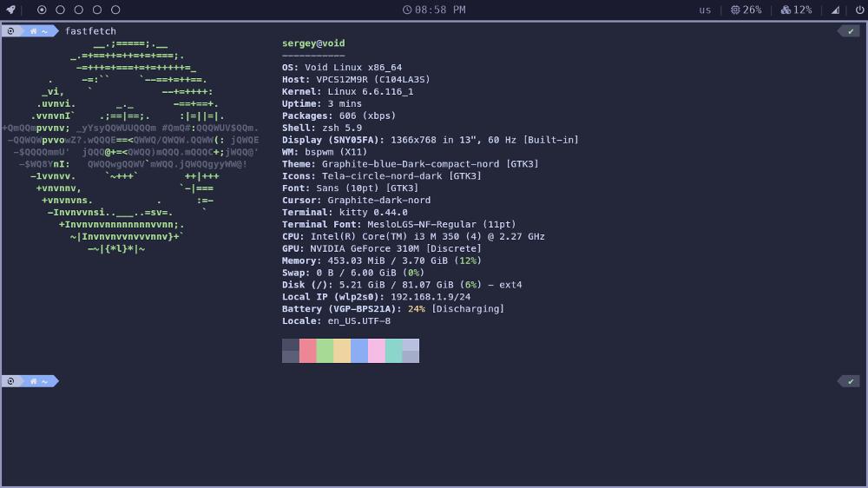Select the 'Host: VPCS12M9R' line
The height and width of the screenshot is (488, 868).
(x=356, y=79)
